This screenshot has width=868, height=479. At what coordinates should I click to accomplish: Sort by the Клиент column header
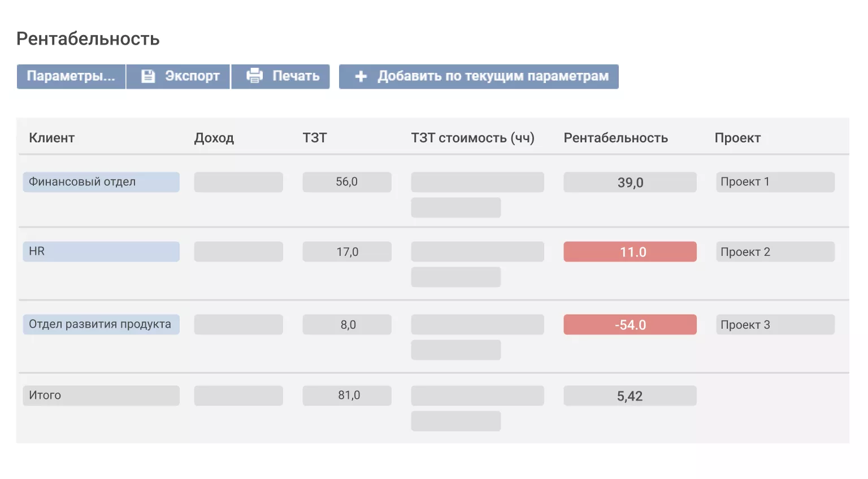(x=52, y=138)
